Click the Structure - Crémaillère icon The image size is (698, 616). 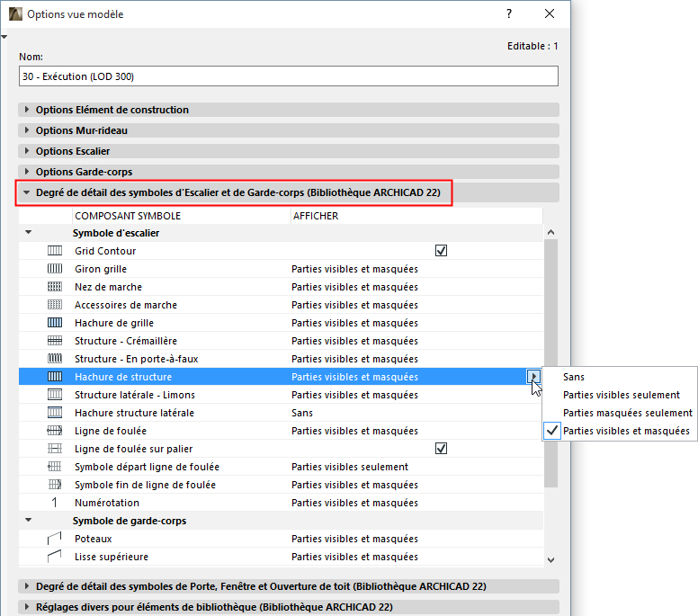(x=55, y=341)
